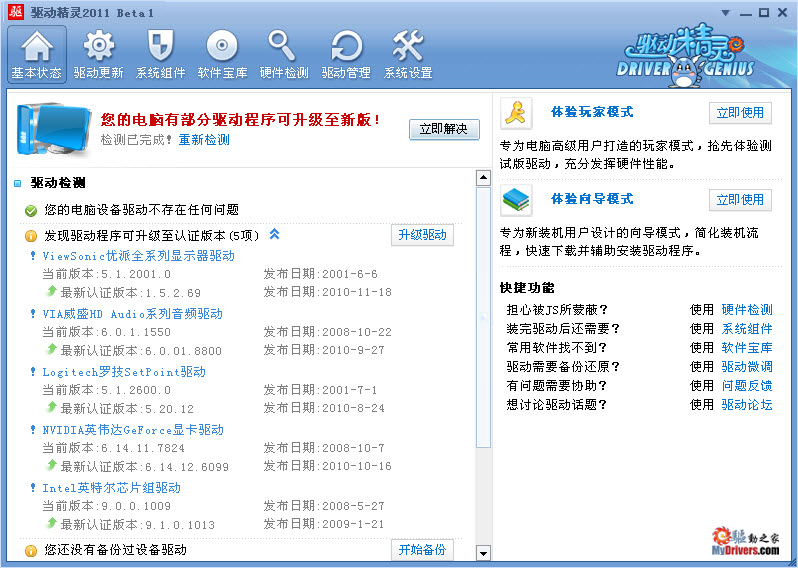Click text 发布日期:2009-1-21

[324, 524]
